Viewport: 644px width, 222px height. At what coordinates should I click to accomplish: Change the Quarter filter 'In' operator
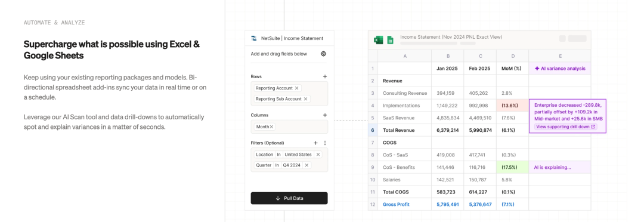pos(277,165)
